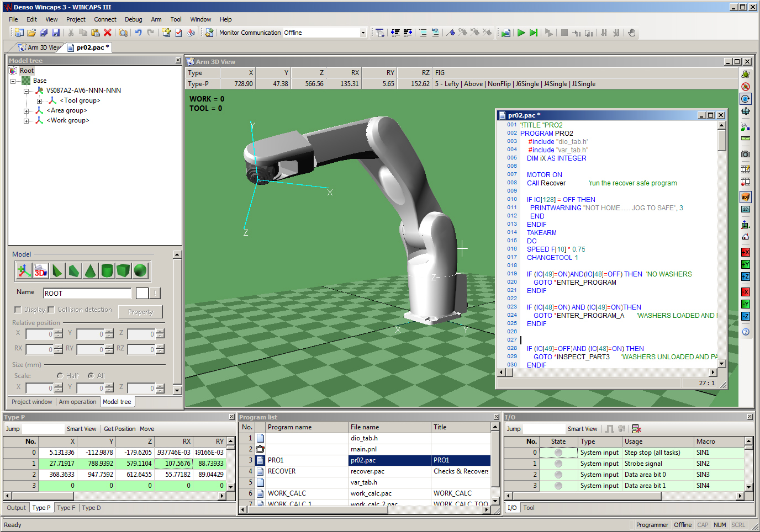Click the Property button

(140, 312)
